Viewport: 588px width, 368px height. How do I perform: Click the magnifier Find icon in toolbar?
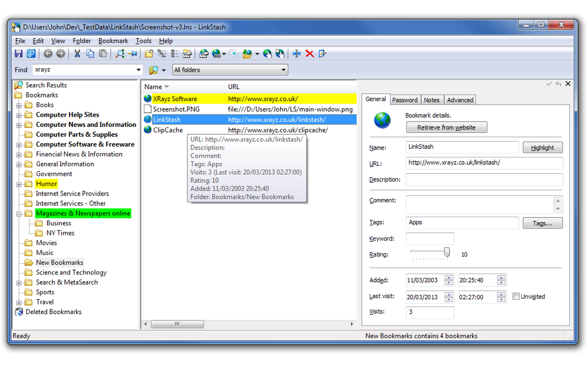click(120, 54)
